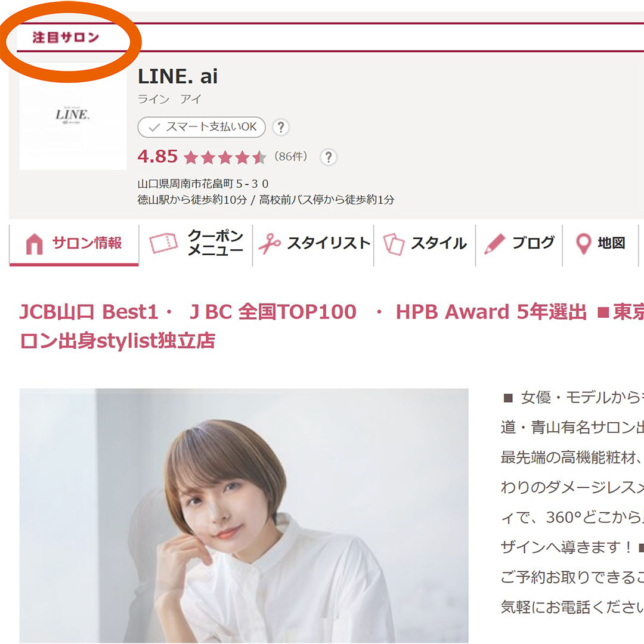Screen dimensions: 644x644
Task: Go to the スタイリスト tab
Action: pos(329,243)
